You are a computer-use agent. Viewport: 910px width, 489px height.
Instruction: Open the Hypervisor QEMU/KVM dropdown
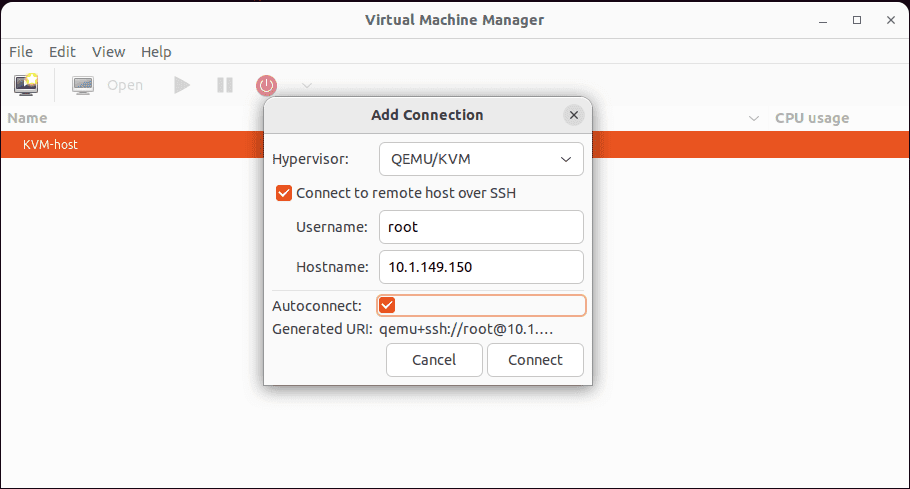[481, 159]
